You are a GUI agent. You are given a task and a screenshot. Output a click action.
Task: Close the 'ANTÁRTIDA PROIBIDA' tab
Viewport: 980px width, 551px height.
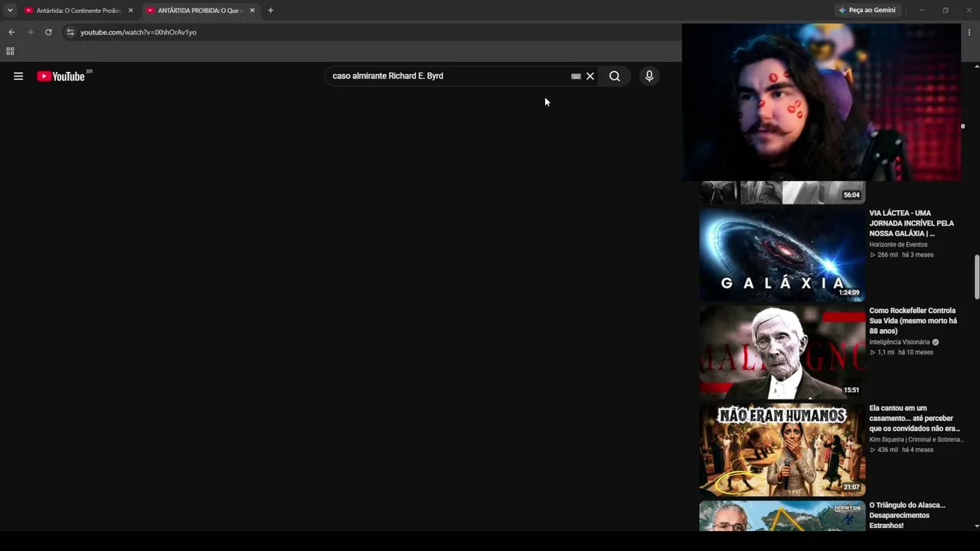[252, 11]
